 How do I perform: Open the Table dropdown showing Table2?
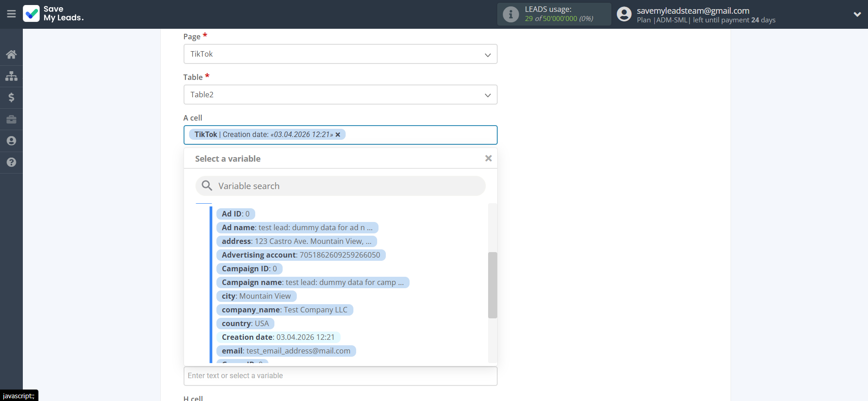340,95
